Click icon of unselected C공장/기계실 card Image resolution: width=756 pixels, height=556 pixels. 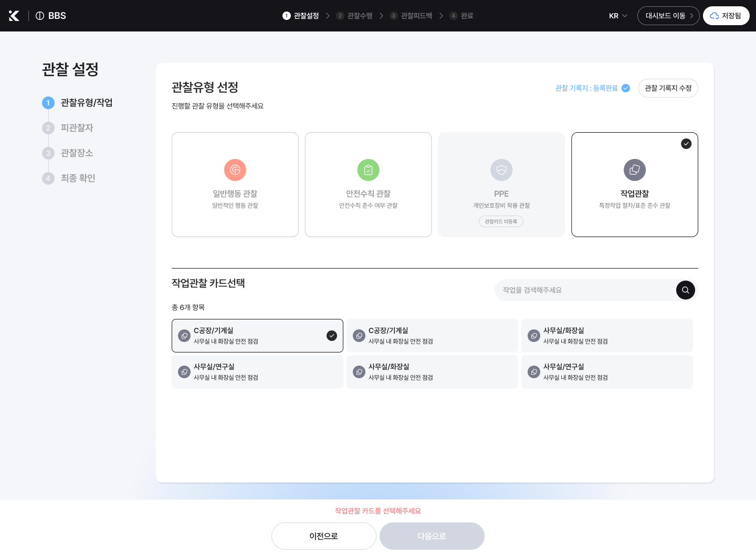359,336
